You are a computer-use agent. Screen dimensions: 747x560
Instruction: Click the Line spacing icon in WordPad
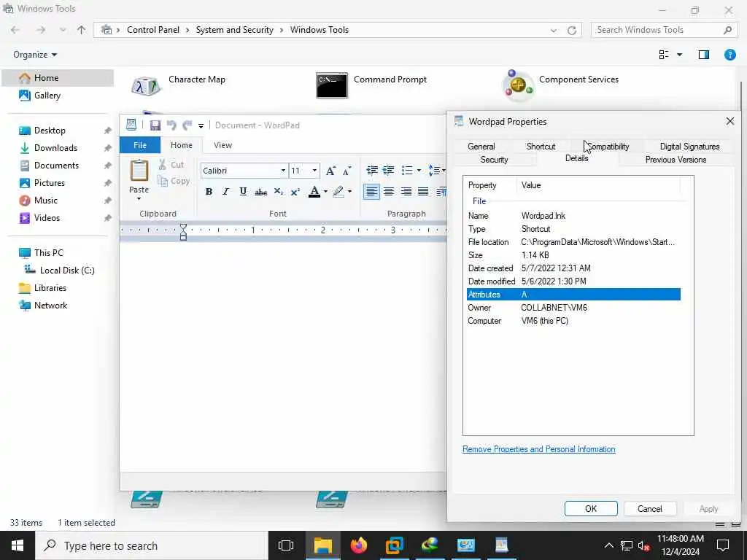pyautogui.click(x=434, y=171)
